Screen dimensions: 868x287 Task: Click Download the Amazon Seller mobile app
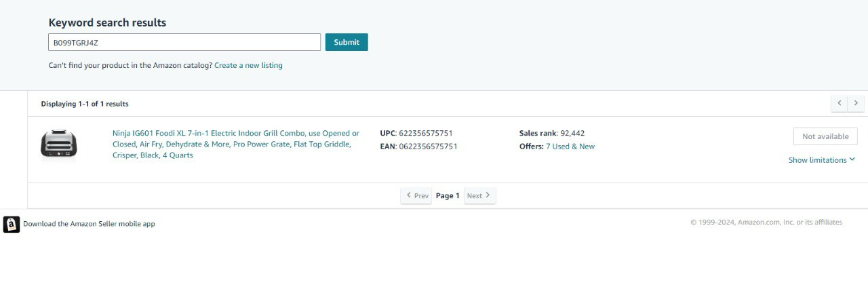click(89, 224)
